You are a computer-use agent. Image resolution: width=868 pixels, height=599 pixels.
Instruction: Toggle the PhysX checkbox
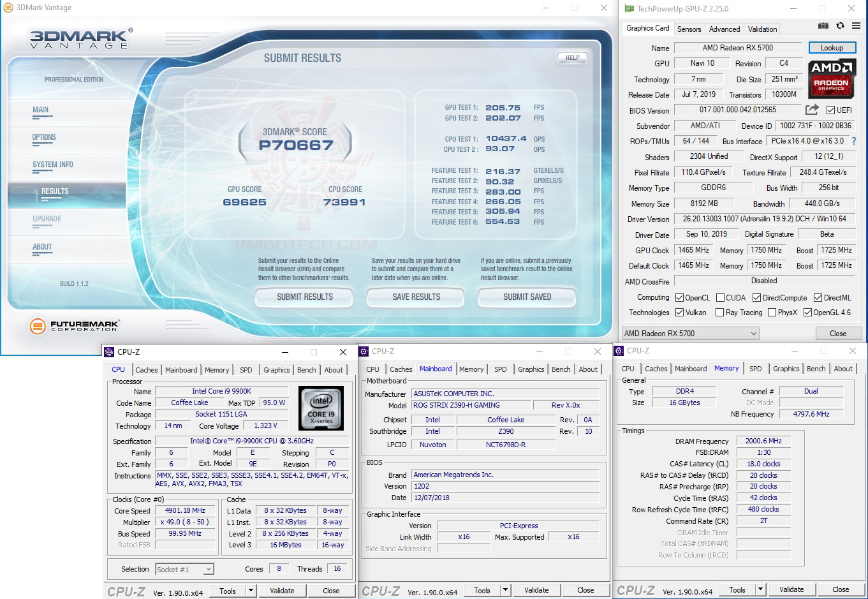pyautogui.click(x=772, y=313)
